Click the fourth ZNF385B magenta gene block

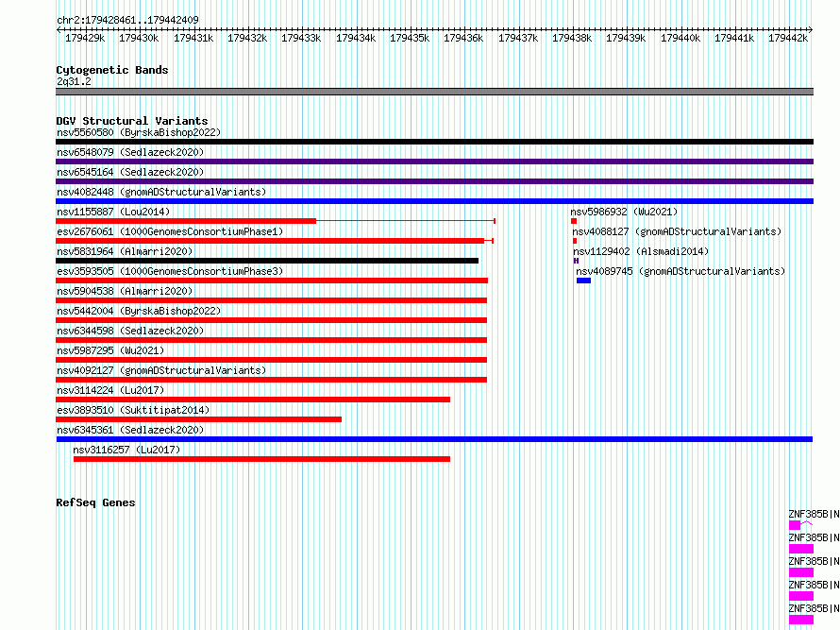point(801,596)
